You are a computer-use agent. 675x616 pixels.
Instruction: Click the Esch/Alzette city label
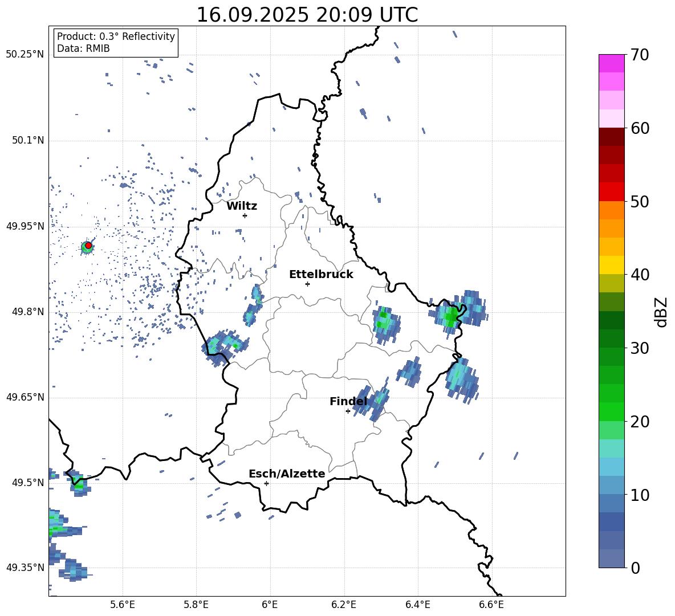click(x=287, y=474)
